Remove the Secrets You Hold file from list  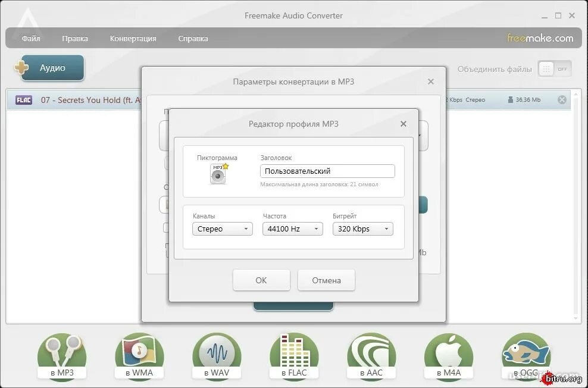click(x=562, y=100)
